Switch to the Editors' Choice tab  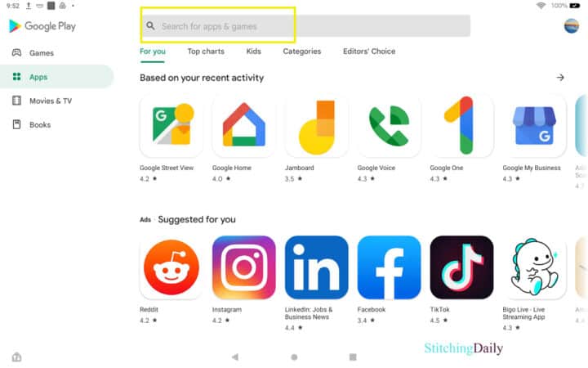pyautogui.click(x=369, y=52)
